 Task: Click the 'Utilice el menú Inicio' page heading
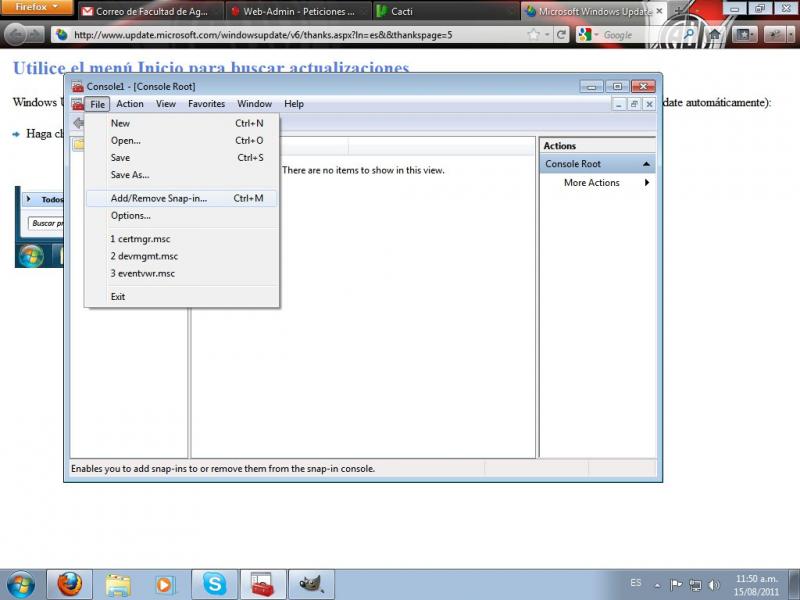[x=211, y=67]
